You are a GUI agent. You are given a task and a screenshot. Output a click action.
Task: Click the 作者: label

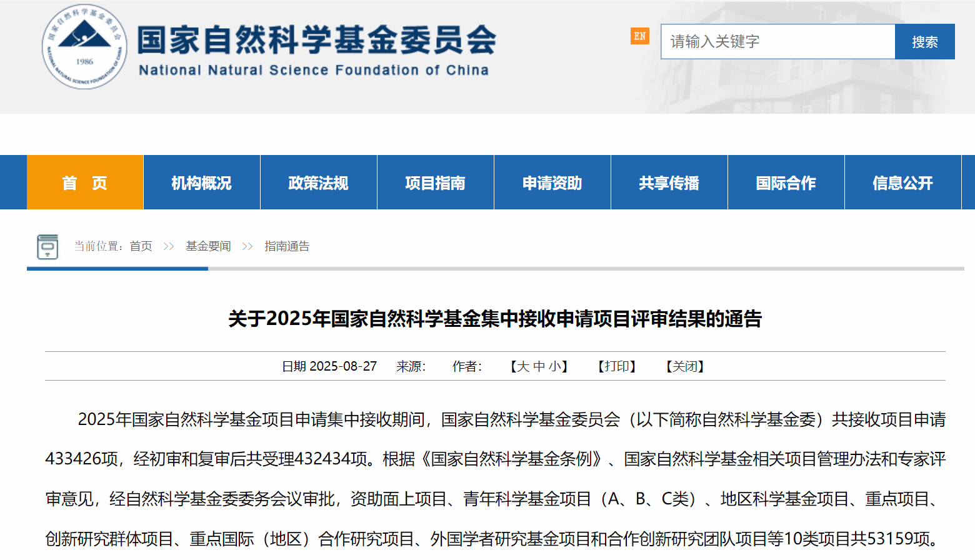point(467,366)
